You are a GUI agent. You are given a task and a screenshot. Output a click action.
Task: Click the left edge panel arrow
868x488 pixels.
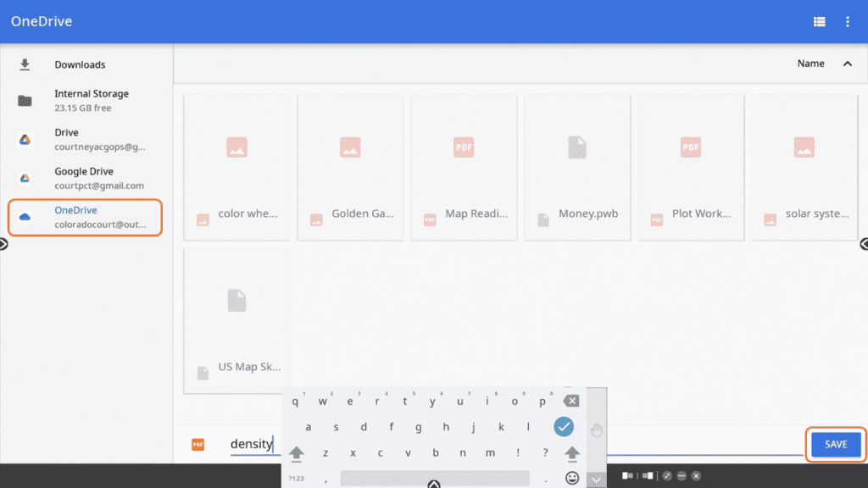tap(3, 244)
